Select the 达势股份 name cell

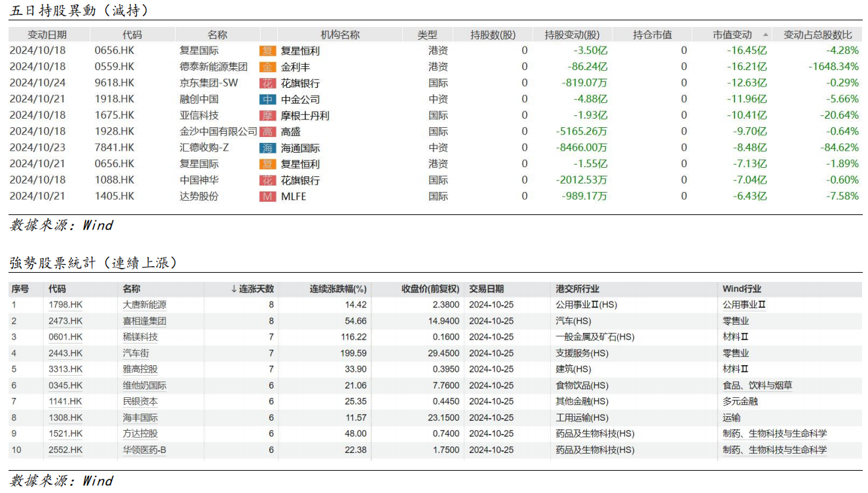coord(199,196)
